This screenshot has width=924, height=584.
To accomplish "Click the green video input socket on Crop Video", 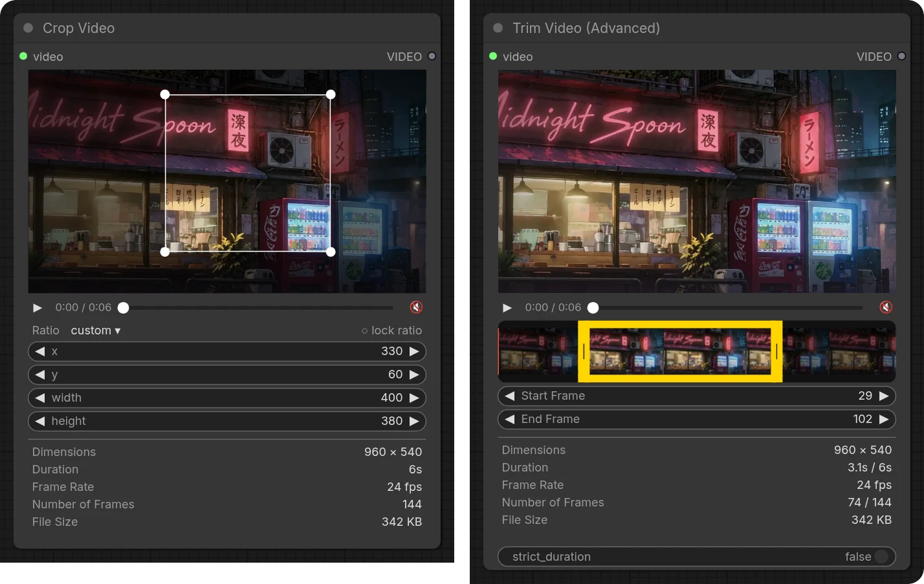I will click(23, 56).
